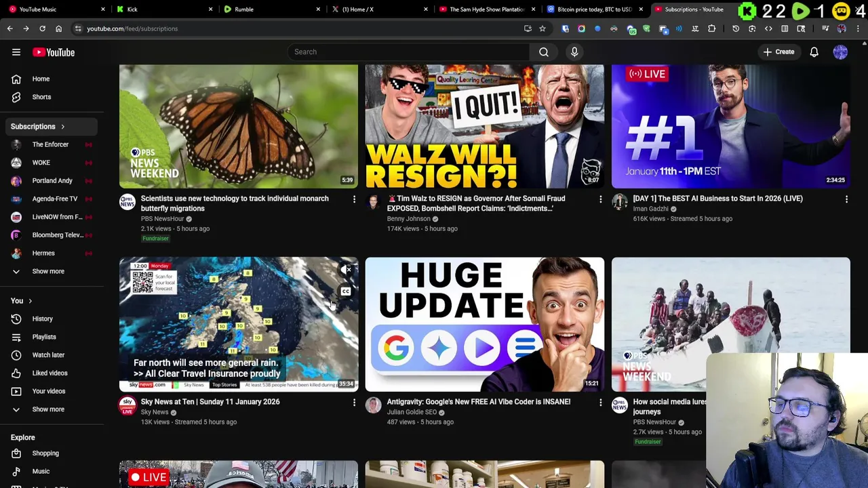Expand Show more under Subscriptions
The height and width of the screenshot is (488, 868).
[48, 271]
